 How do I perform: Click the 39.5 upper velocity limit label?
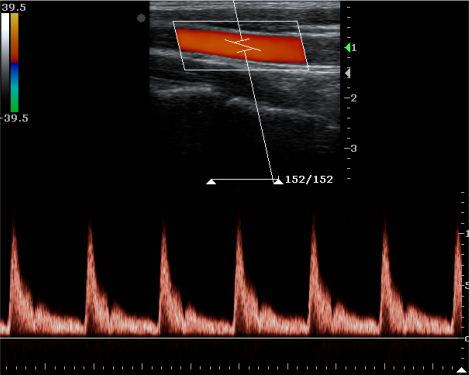point(14,8)
